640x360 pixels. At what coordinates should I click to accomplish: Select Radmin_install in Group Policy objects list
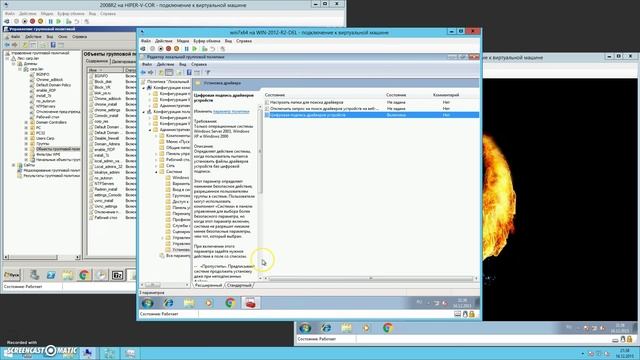(106, 189)
